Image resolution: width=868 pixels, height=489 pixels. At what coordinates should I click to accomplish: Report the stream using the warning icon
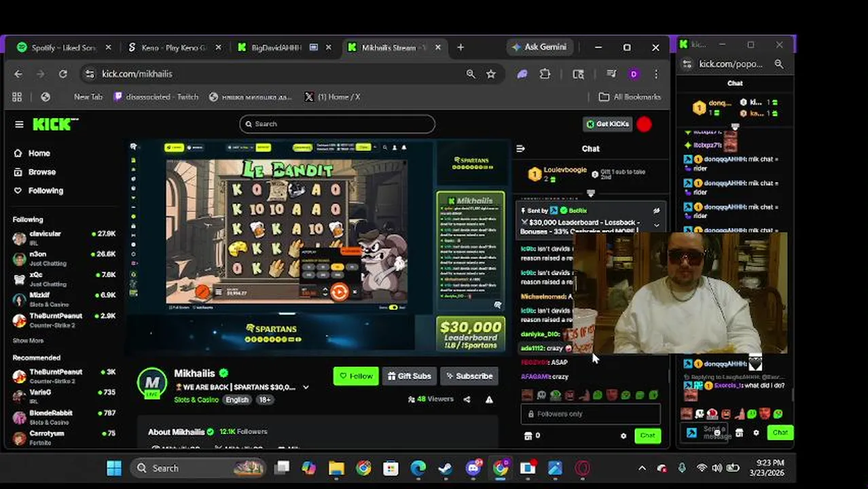point(489,399)
